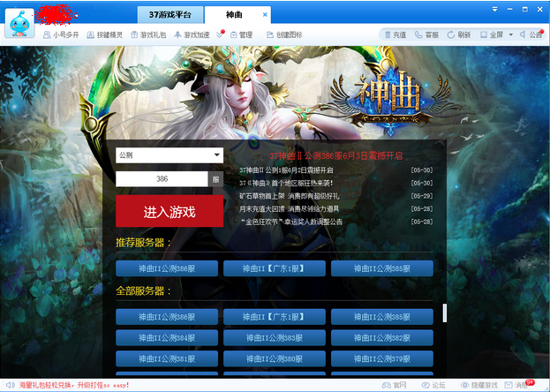Select the 神曲 tab
Image resolution: width=550 pixels, height=392 pixels.
(234, 15)
